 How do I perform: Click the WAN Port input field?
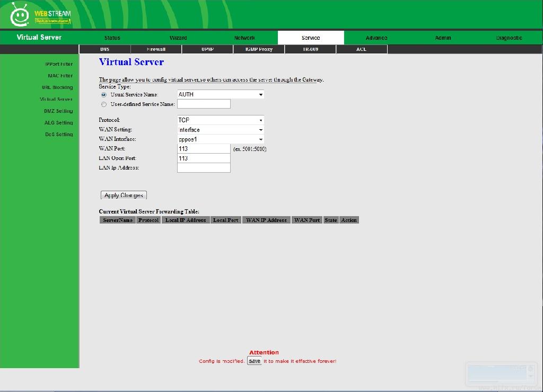[204, 149]
